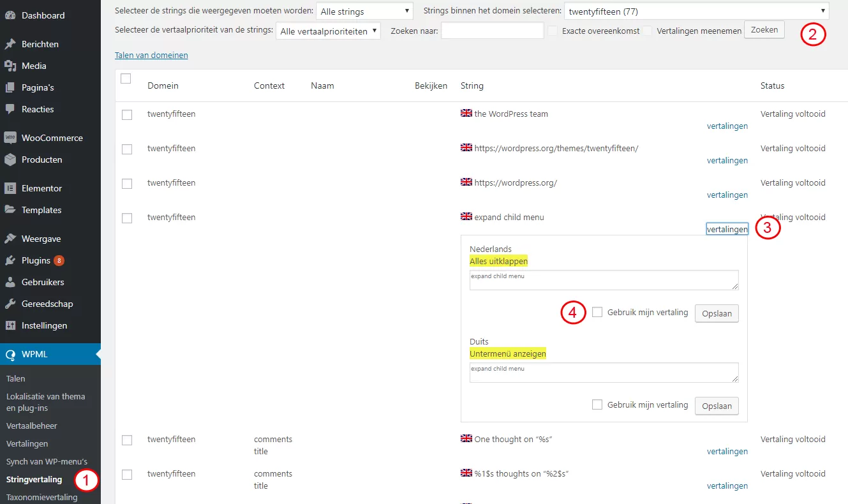Open the 'Alle strings' dropdown

coord(365,11)
